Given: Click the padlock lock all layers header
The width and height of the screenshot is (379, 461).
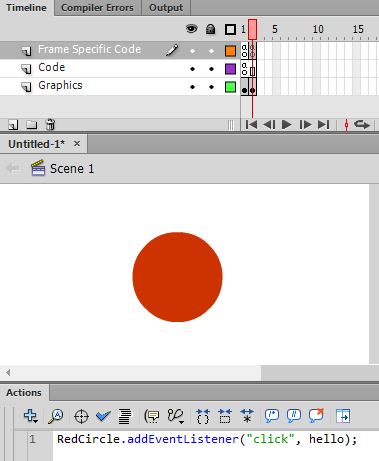Looking at the screenshot, I should (x=210, y=29).
